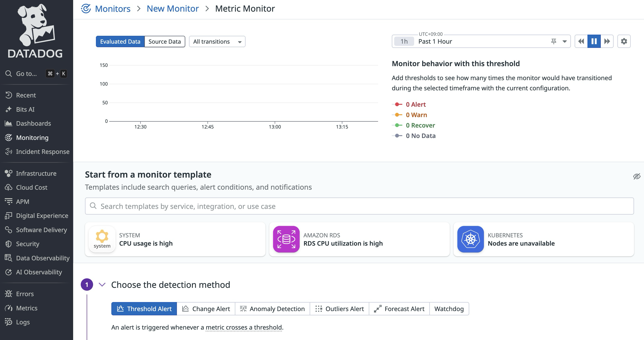Navigate to Security in the sidebar
Viewport: 644px width, 340px height.
pos(28,244)
